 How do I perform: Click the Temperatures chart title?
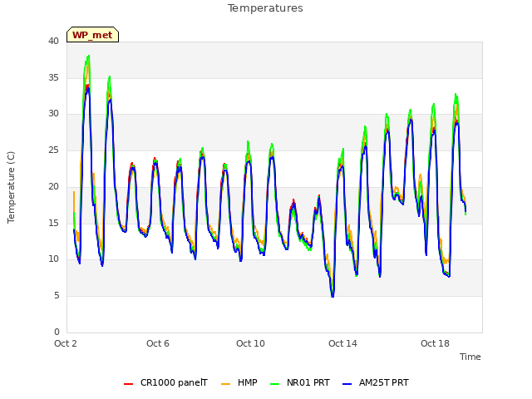[x=265, y=8]
